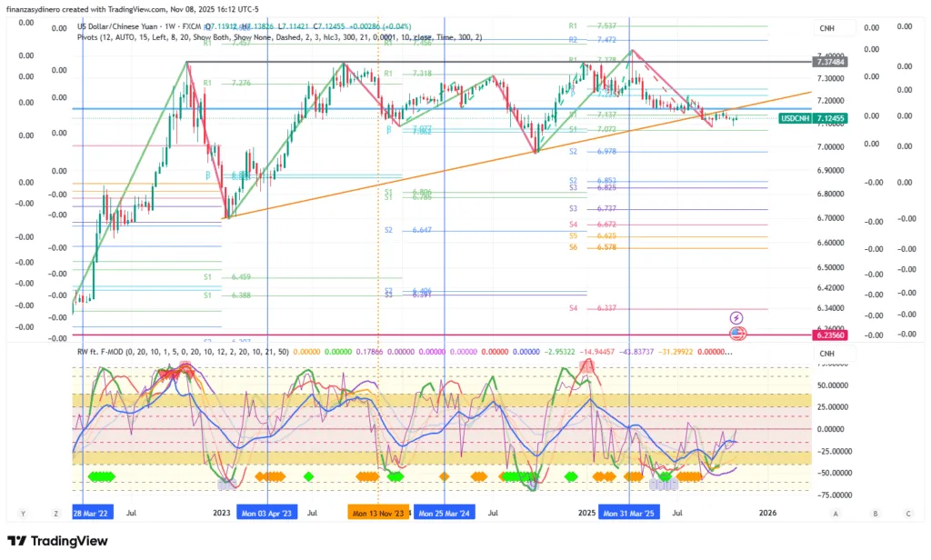
Task: Click the Z scale letter on bottom axis
Action: click(55, 514)
